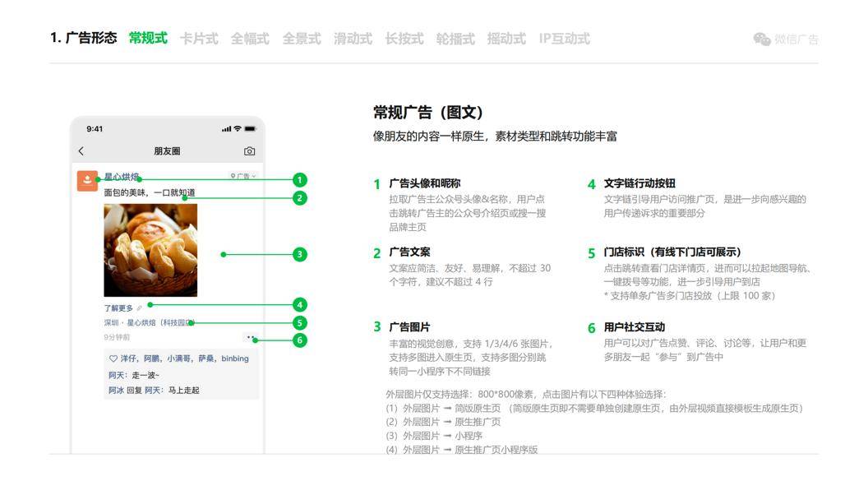868x495 pixels.
Task: Click the green numbered marker 1
Action: coord(299,179)
